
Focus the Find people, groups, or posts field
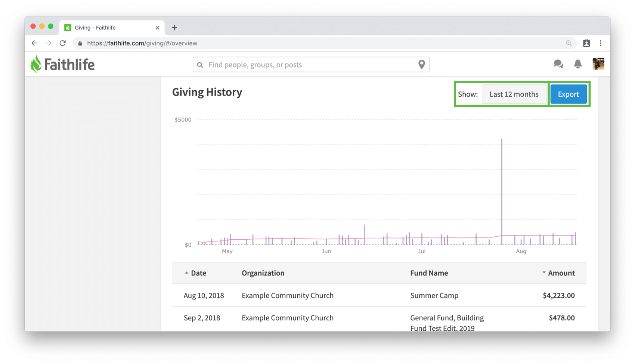(311, 65)
